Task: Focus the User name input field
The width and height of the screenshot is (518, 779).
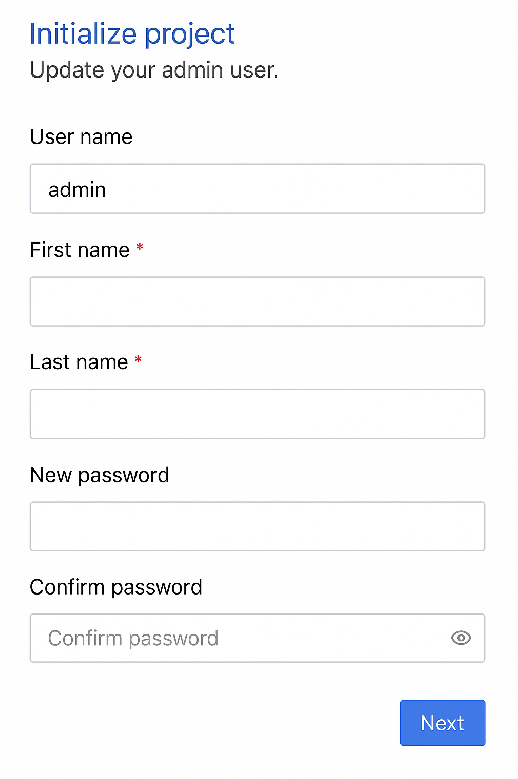Action: [257, 189]
